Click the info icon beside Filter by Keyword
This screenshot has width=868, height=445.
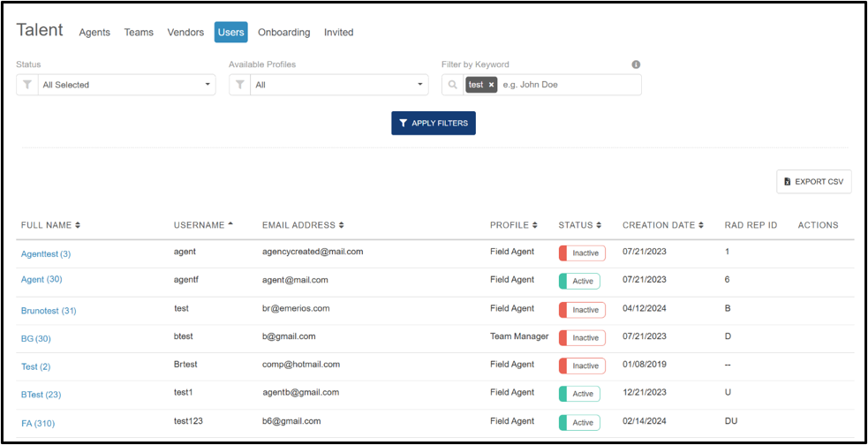coord(636,64)
